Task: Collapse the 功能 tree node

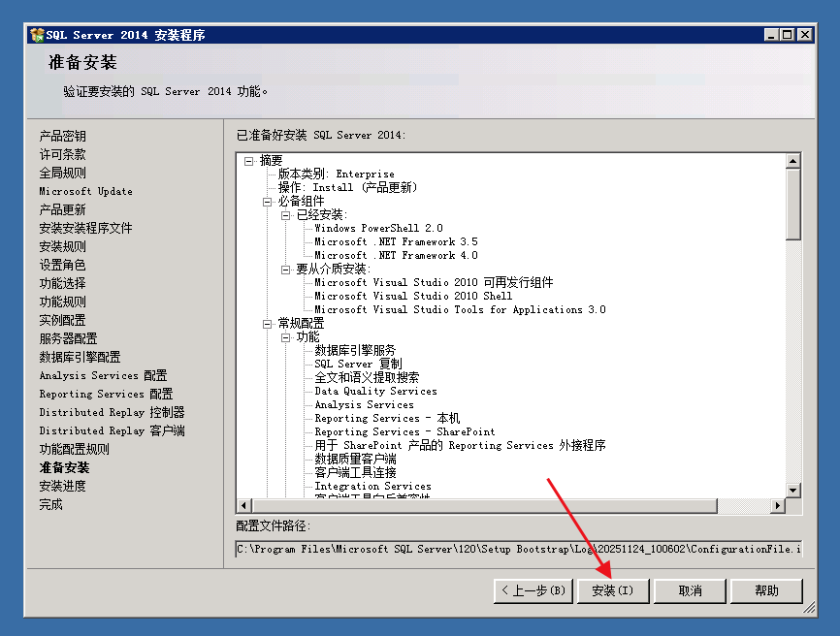Action: tap(286, 337)
